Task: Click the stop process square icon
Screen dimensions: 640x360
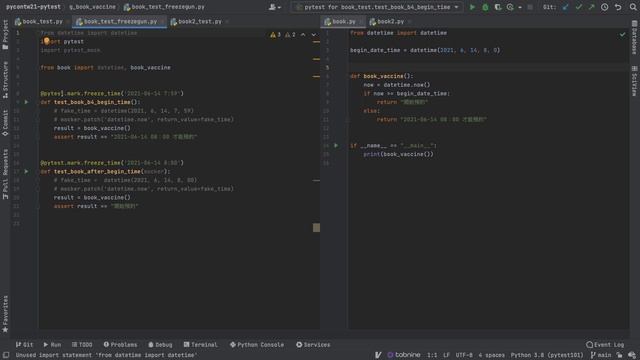Action: click(x=530, y=7)
